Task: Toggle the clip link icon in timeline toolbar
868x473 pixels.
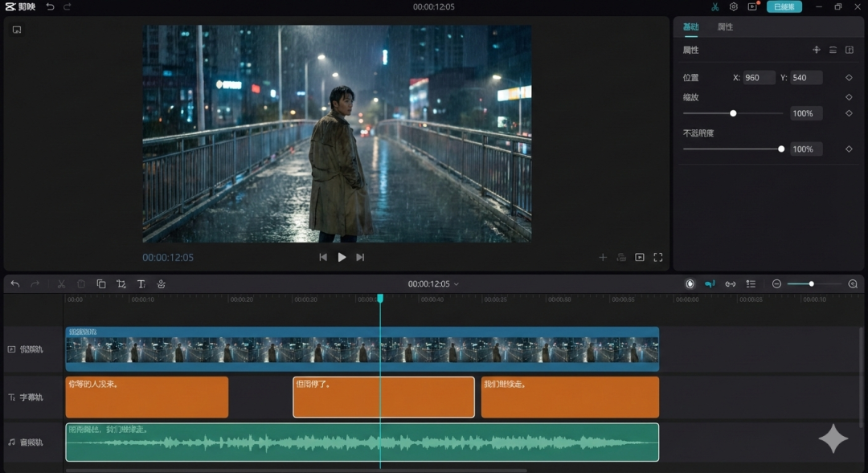Action: (730, 284)
